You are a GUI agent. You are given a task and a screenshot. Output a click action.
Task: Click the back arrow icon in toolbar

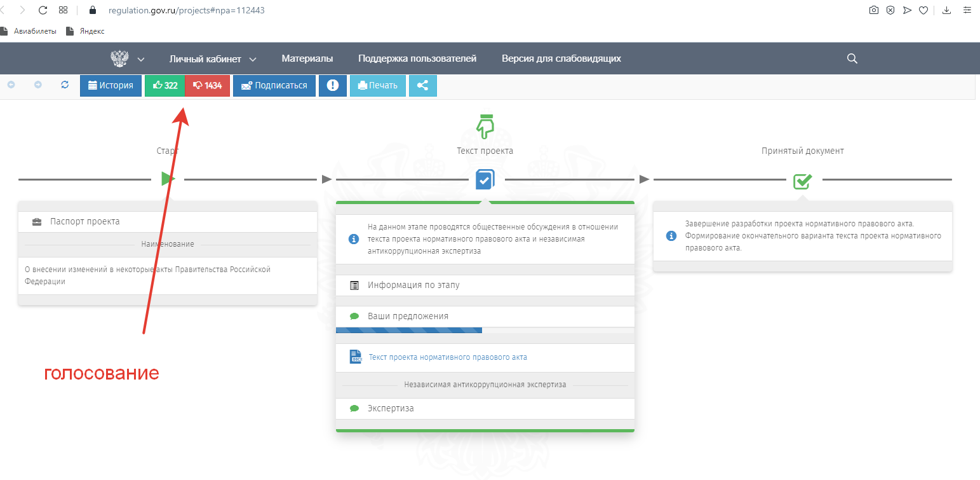pyautogui.click(x=11, y=85)
